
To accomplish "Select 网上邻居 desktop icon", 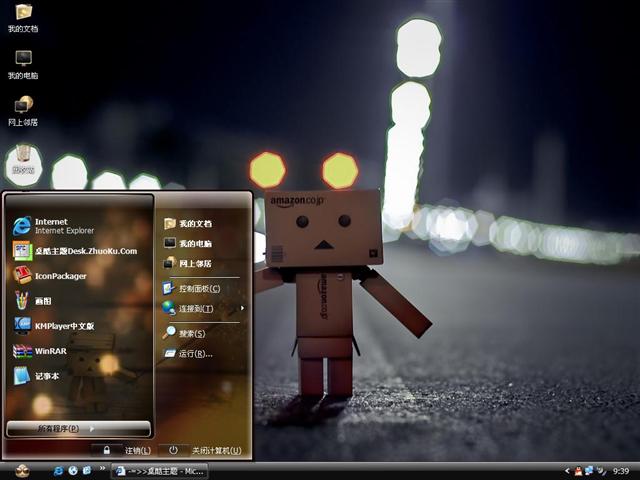I will [23, 111].
